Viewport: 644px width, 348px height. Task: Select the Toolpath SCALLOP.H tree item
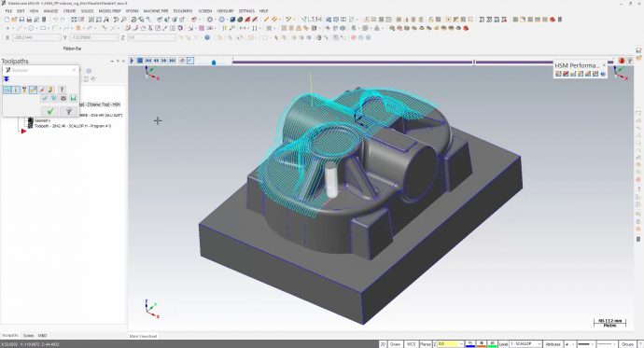73,126
